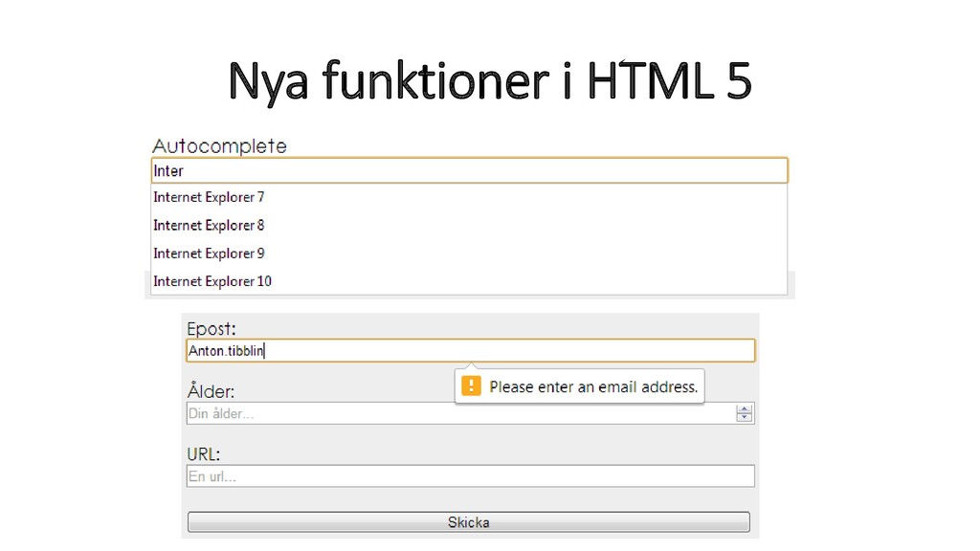Choose Internet Explorer 8 from autocomplete list
980x551 pixels.
(469, 226)
